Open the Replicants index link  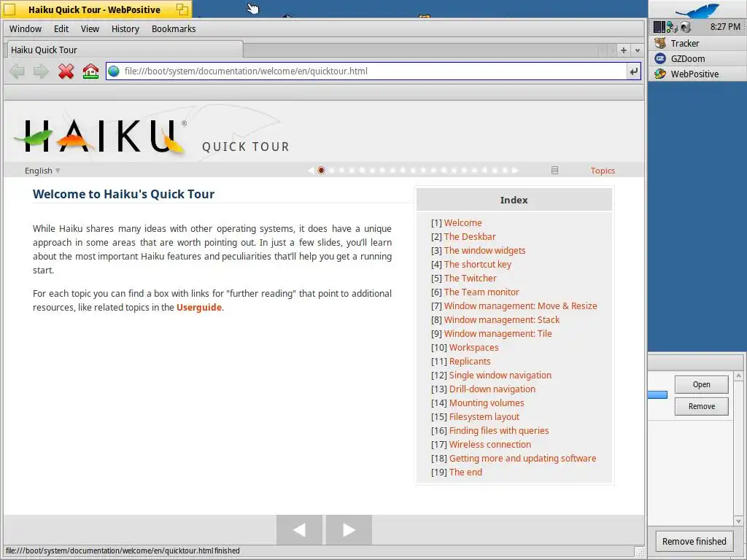coord(470,362)
